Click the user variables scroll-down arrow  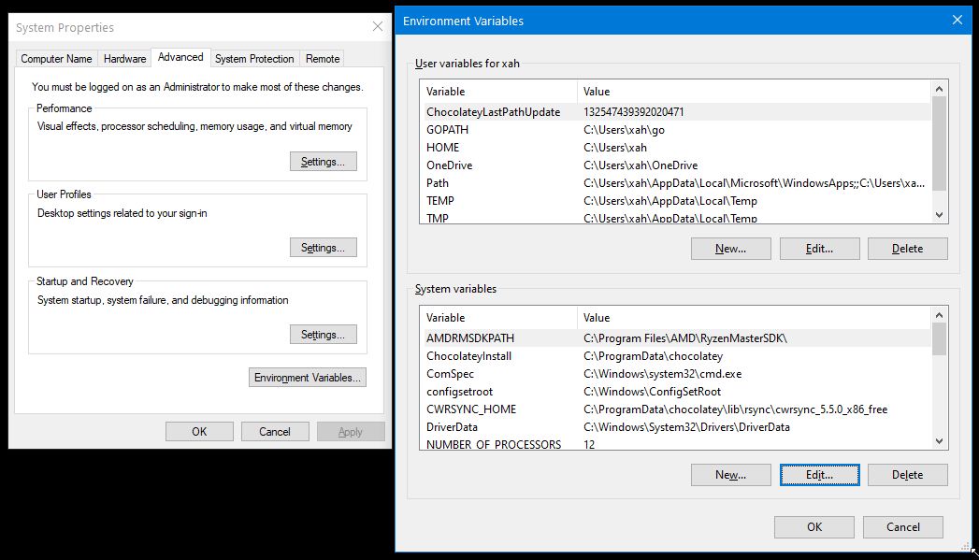coord(938,215)
